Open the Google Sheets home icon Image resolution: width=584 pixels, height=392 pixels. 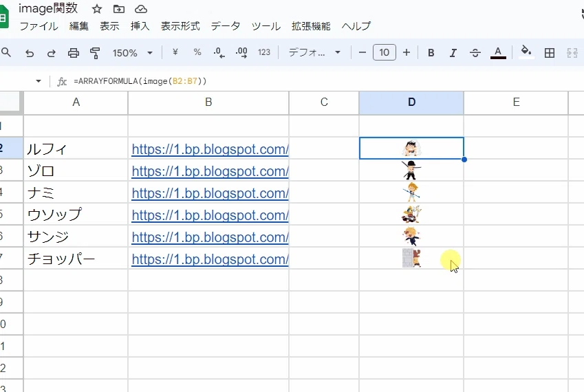(x=3, y=17)
